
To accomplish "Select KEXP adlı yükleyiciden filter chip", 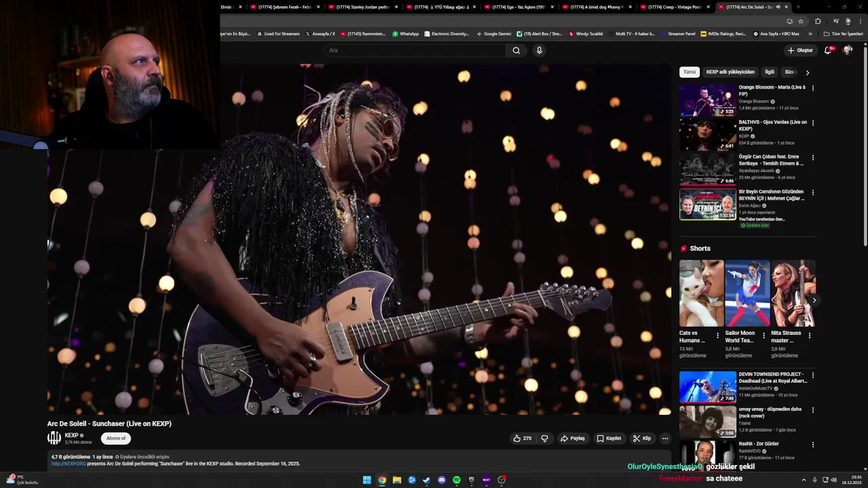I will [730, 72].
